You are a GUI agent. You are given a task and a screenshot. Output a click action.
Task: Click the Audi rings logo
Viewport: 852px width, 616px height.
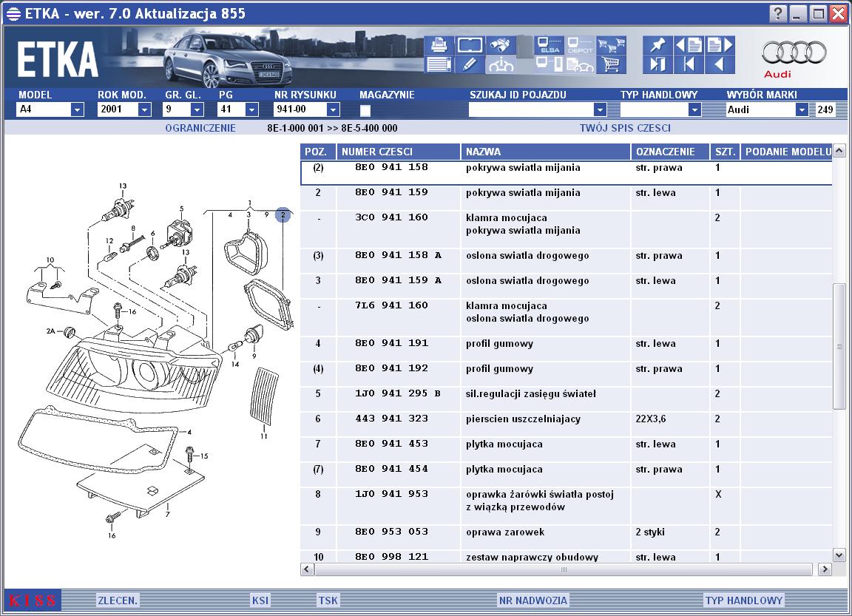pyautogui.click(x=794, y=53)
